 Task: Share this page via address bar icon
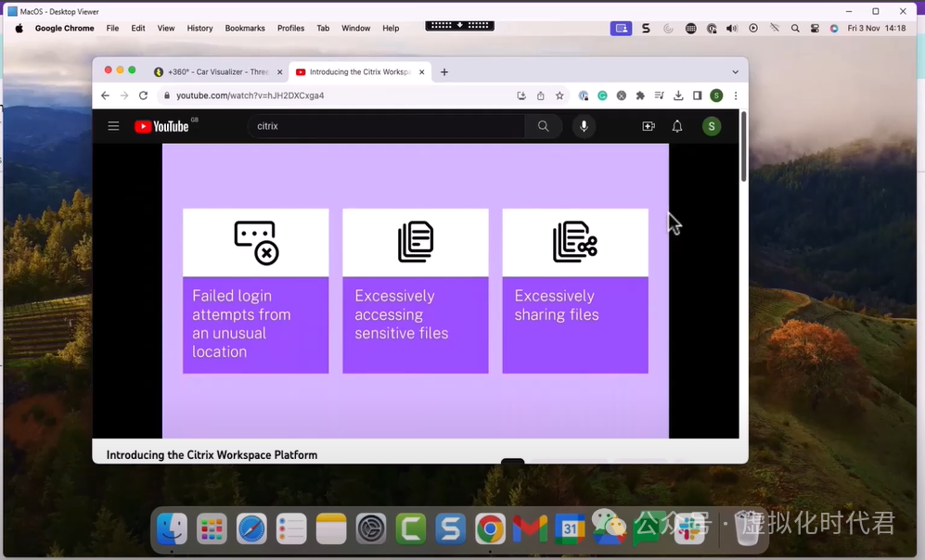click(540, 95)
